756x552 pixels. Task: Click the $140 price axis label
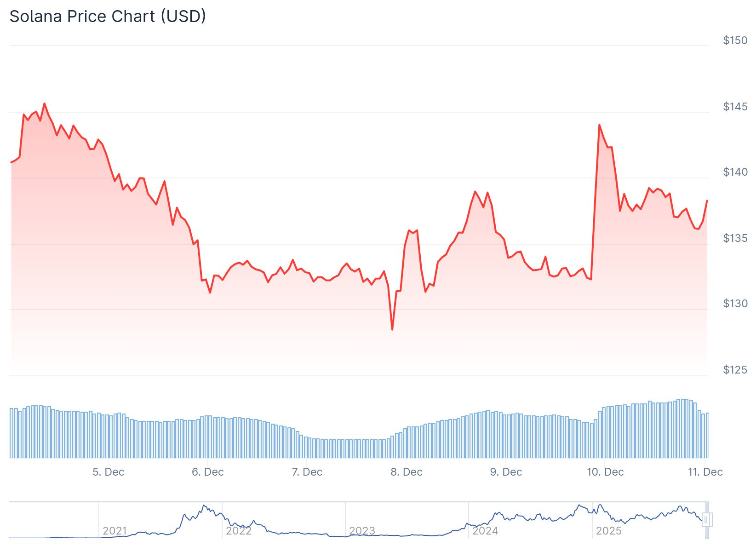735,172
